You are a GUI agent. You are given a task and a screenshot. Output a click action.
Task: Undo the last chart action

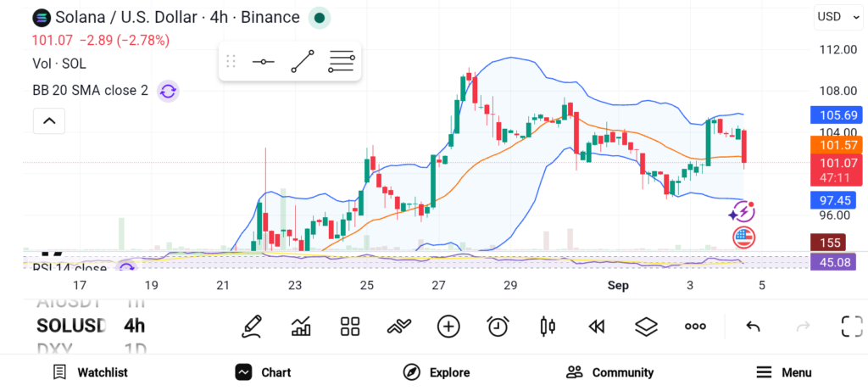(753, 327)
